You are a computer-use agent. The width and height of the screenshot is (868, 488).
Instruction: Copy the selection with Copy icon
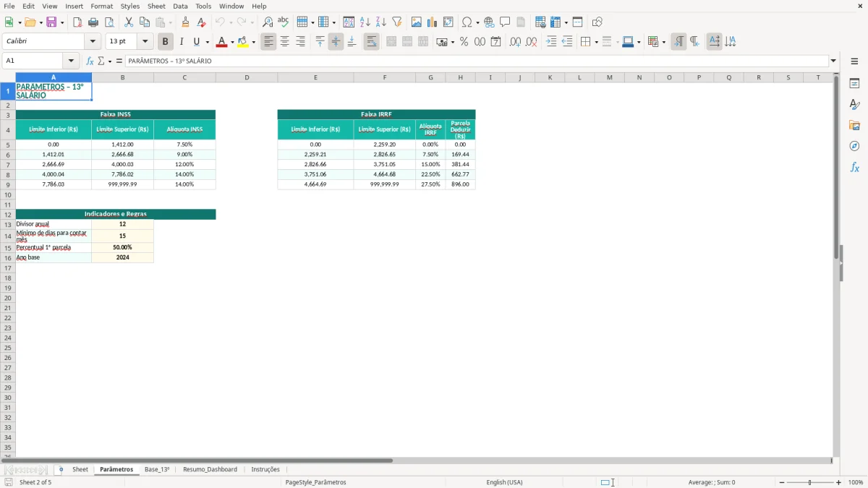click(x=145, y=22)
